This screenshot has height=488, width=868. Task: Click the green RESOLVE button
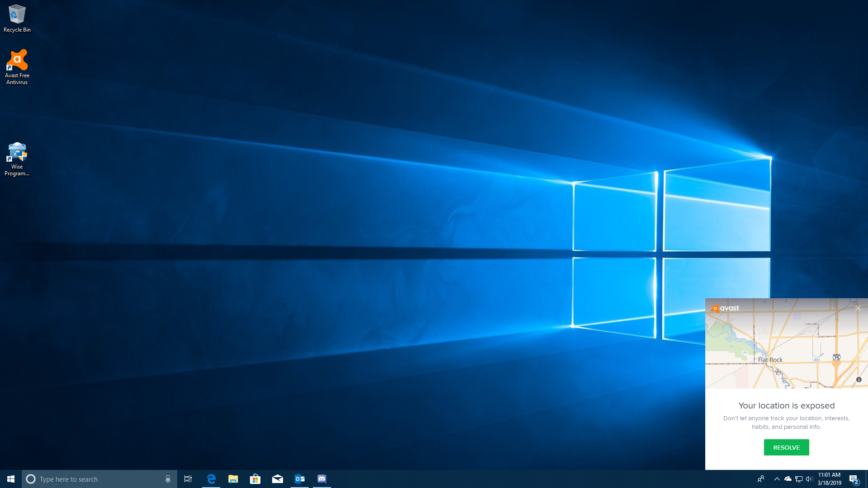click(786, 447)
